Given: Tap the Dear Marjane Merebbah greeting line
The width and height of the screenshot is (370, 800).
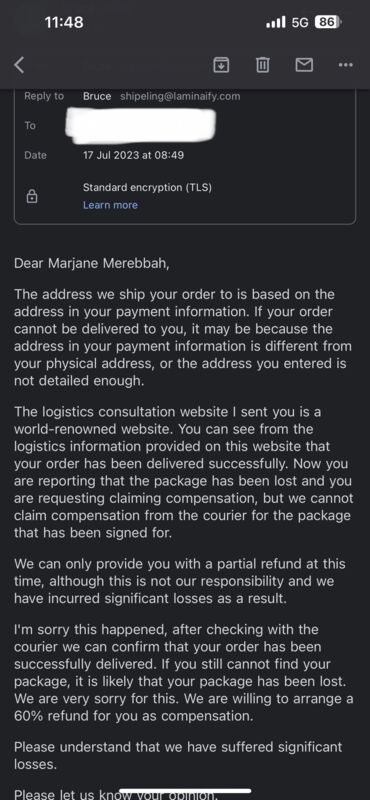Looking at the screenshot, I should (x=91, y=264).
